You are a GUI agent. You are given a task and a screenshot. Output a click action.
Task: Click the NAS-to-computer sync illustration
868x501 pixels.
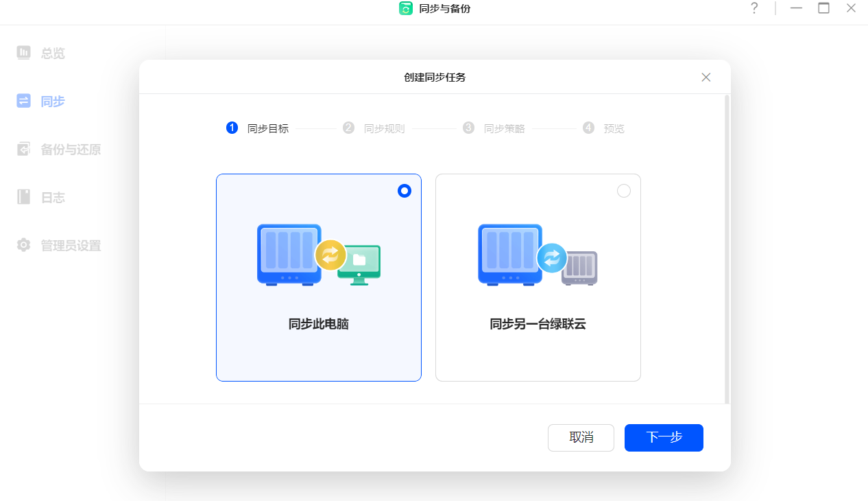coord(319,255)
